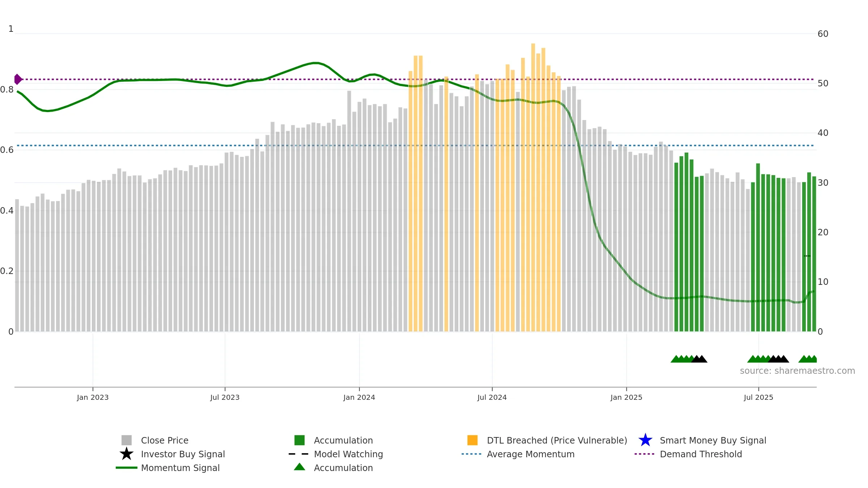Click the green triangle markers after Jan 2025
Viewport: 868px width, 488px height.
[682, 359]
